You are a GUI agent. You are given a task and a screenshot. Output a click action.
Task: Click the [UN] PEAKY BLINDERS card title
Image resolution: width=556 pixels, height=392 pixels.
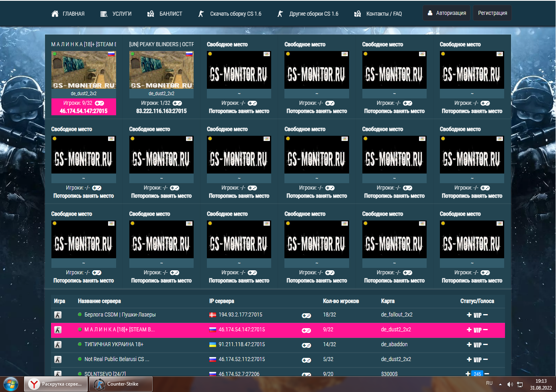[161, 45]
